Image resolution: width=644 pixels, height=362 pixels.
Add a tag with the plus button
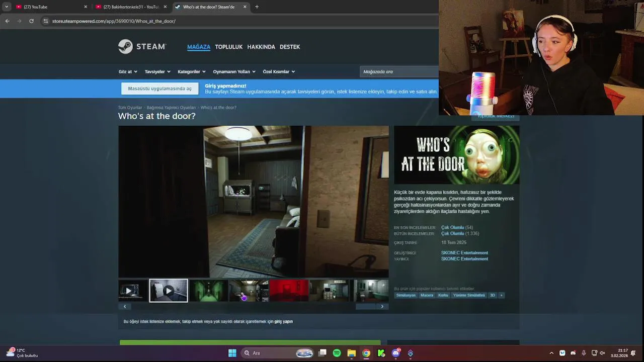coord(501,295)
